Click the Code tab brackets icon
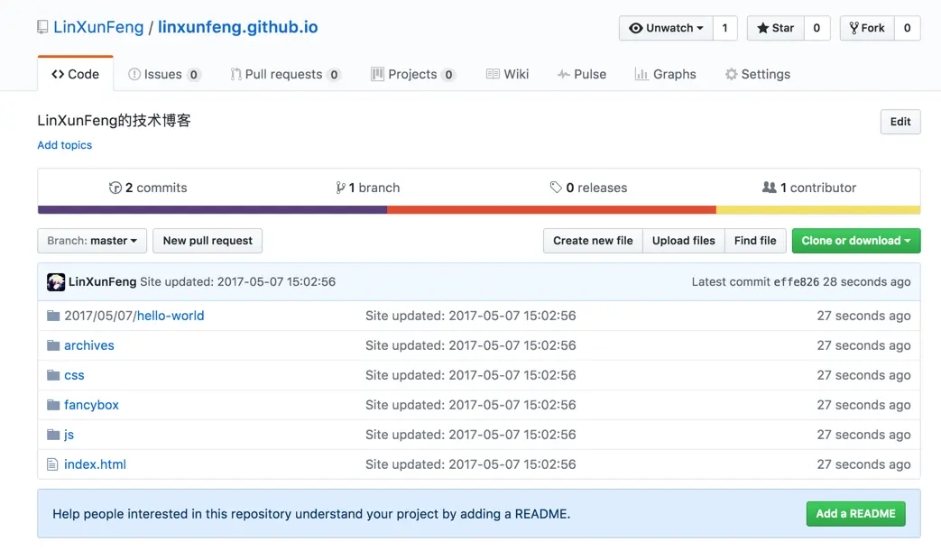Viewport: 941px width, 560px height. tap(58, 74)
